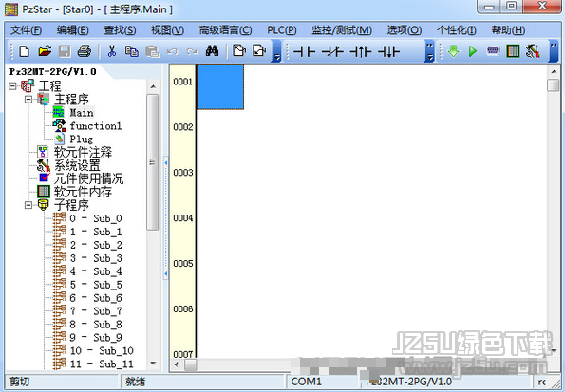Click the serial port connection icon

coord(493,51)
